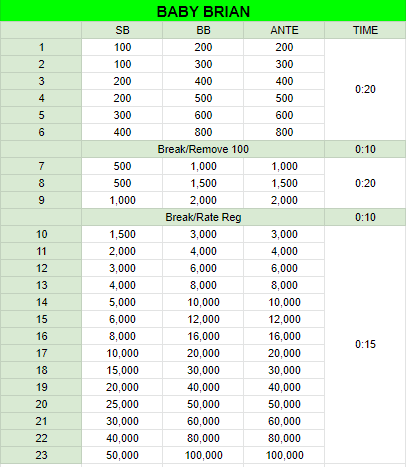This screenshot has height=467, width=406.
Task: Select the SB column header
Action: [122, 30]
